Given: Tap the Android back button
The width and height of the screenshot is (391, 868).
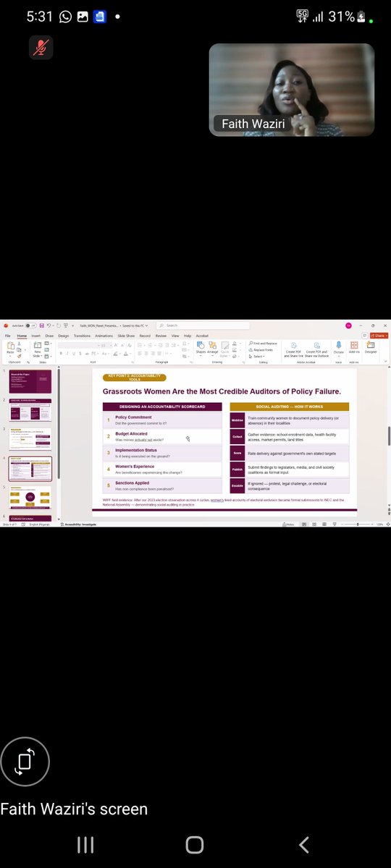Looking at the screenshot, I should (304, 844).
